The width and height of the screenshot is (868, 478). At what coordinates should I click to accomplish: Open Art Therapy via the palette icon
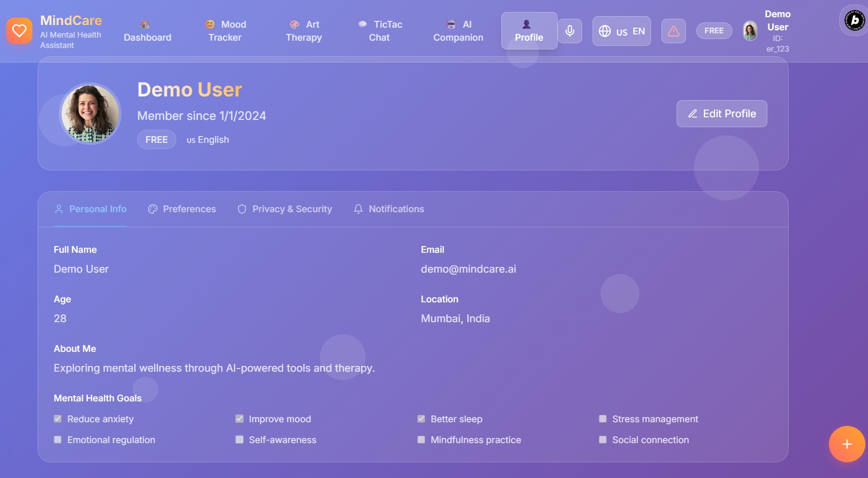(294, 24)
